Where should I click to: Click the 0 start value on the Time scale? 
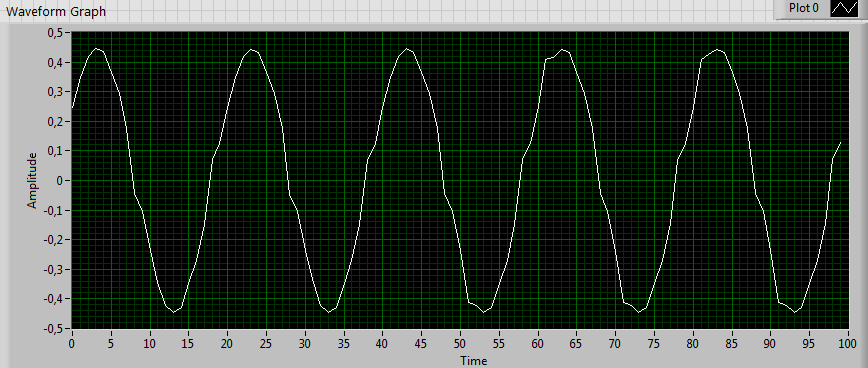click(x=71, y=344)
